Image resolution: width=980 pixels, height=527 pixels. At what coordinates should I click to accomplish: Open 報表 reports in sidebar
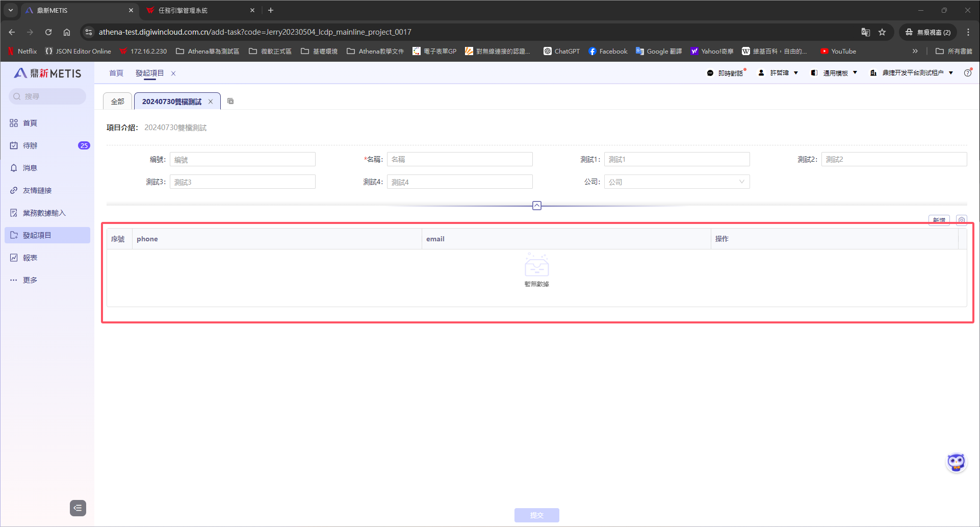(30, 258)
